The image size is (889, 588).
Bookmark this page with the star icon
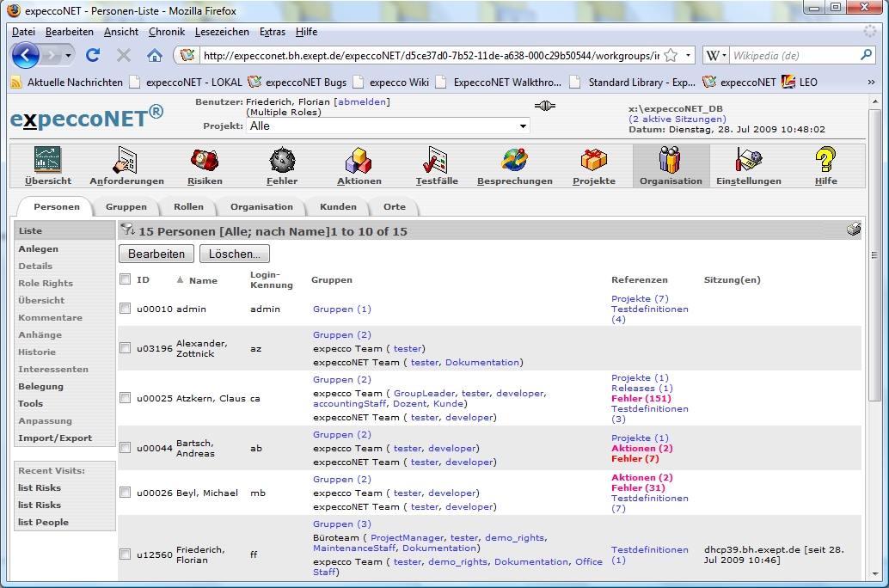coord(671,56)
